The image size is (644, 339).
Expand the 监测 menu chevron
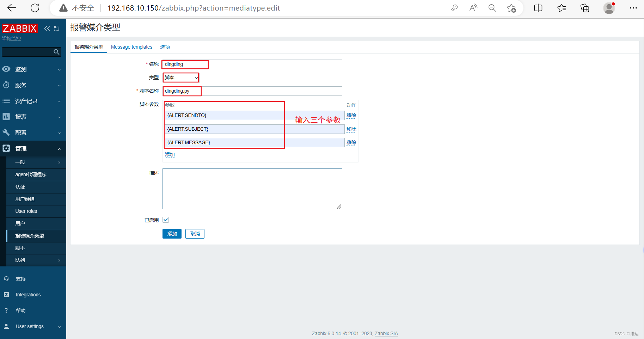coord(59,70)
